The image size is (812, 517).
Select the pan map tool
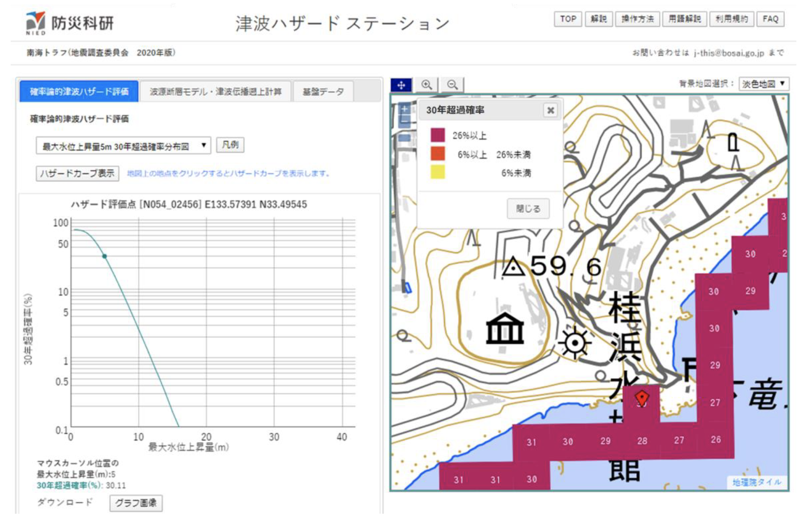401,85
